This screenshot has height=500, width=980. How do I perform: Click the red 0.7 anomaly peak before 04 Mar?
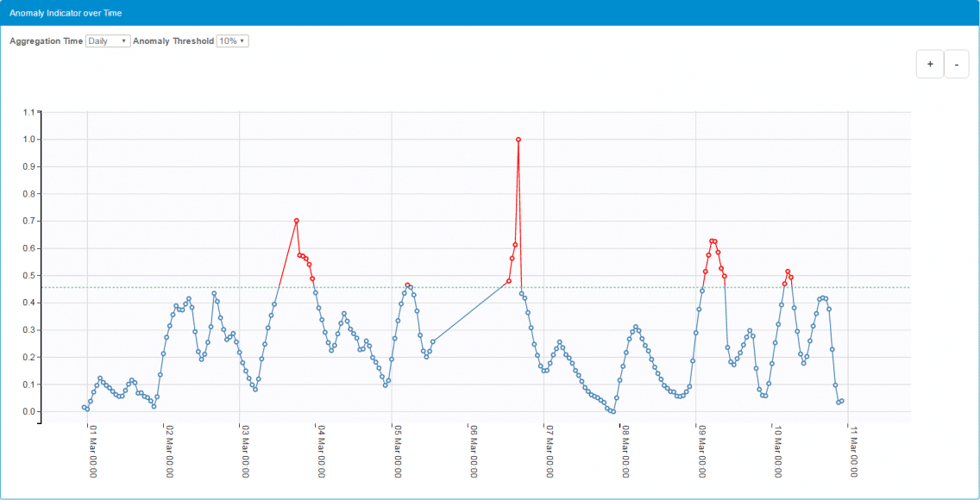point(296,221)
